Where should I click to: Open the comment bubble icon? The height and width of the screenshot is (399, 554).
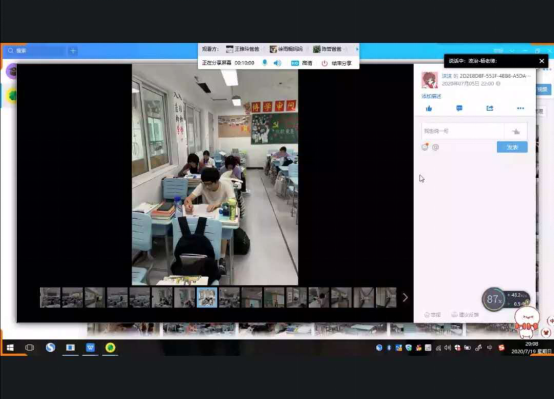[459, 108]
